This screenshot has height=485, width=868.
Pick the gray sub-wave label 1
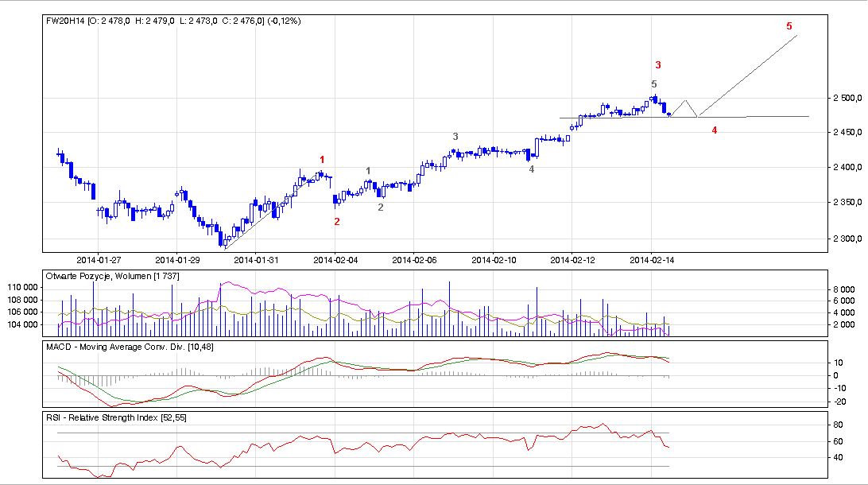[368, 171]
